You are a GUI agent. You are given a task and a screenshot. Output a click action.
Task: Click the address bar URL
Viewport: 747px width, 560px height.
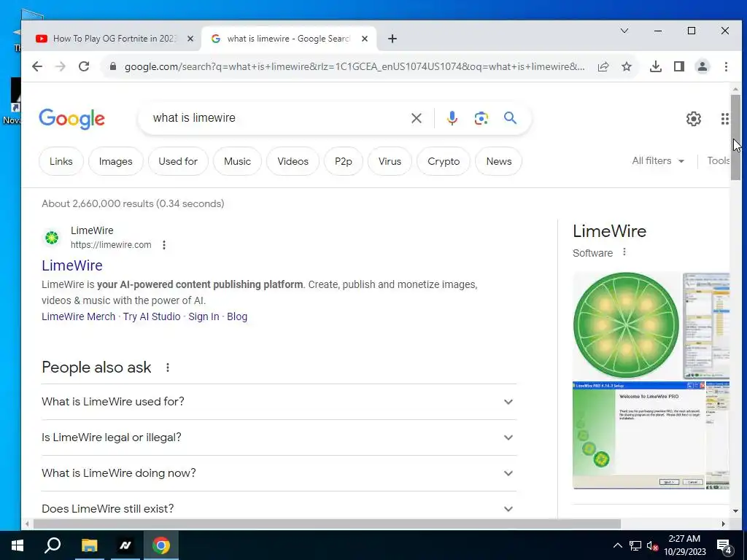(x=355, y=66)
